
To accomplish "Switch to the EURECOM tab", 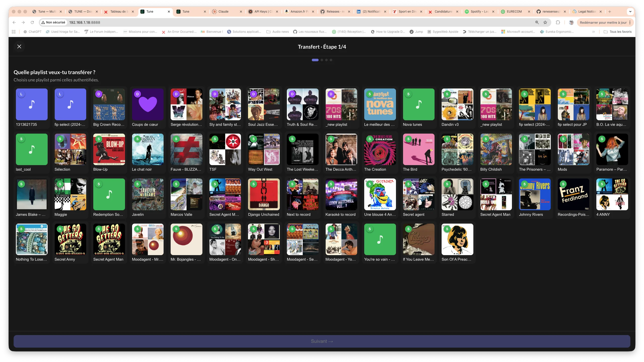I will coord(515,12).
